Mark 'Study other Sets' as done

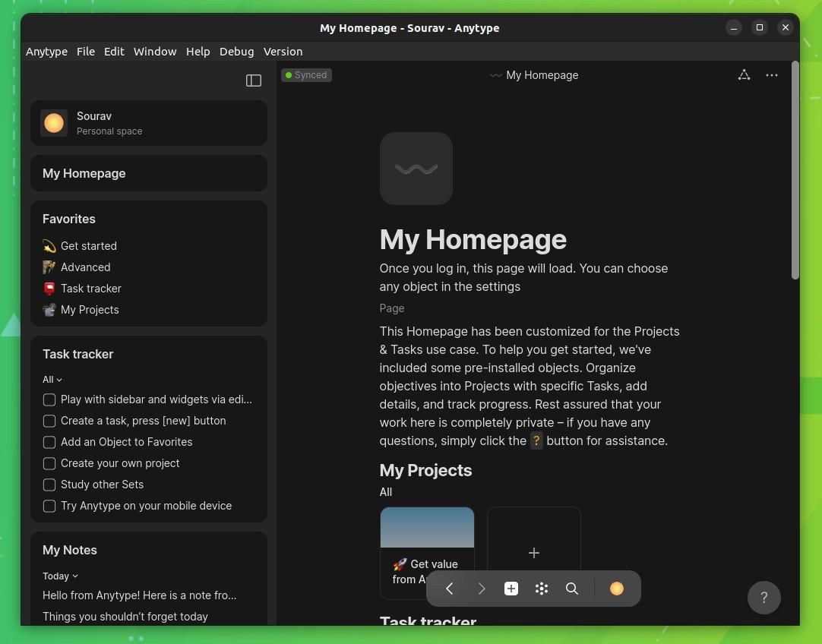tap(49, 485)
